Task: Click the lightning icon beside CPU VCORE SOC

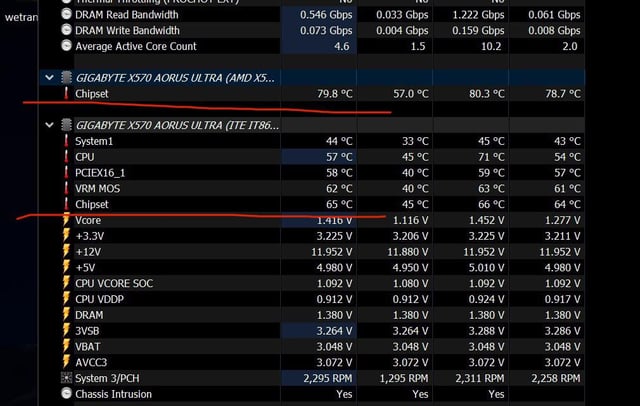Action: pos(66,283)
